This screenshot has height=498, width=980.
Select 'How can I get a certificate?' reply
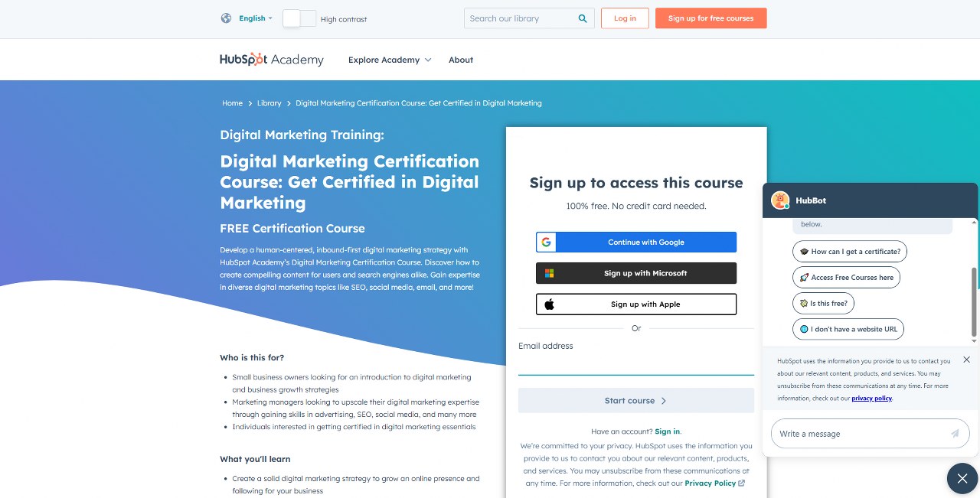point(850,252)
